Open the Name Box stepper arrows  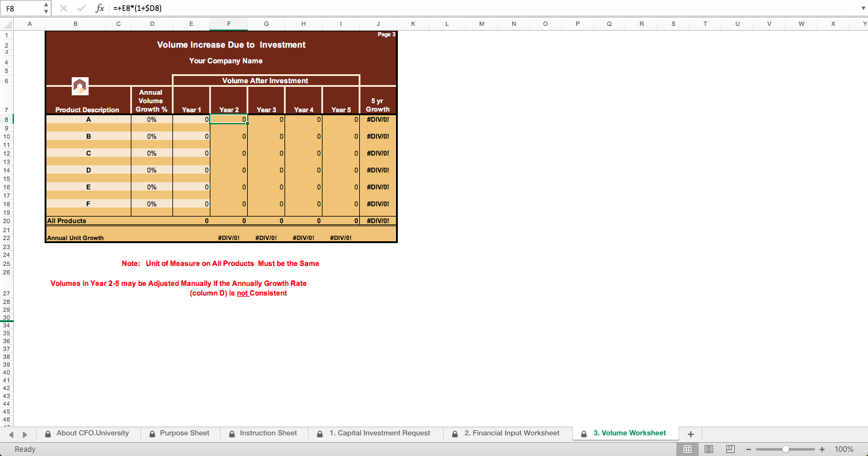[47, 8]
